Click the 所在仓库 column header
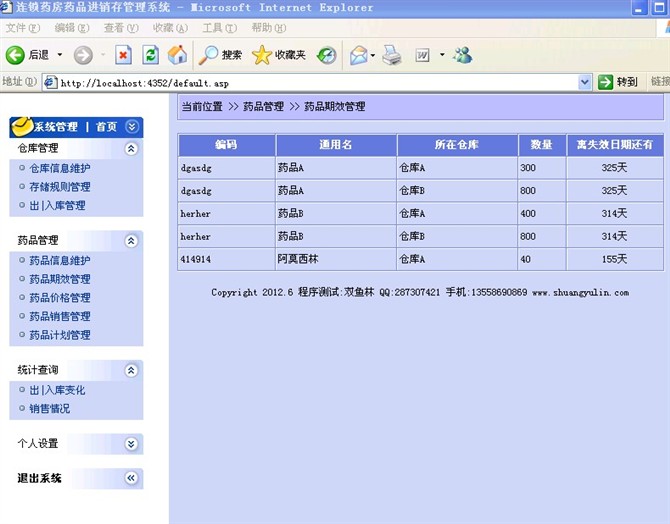Image resolution: width=670 pixels, height=524 pixels. point(457,145)
